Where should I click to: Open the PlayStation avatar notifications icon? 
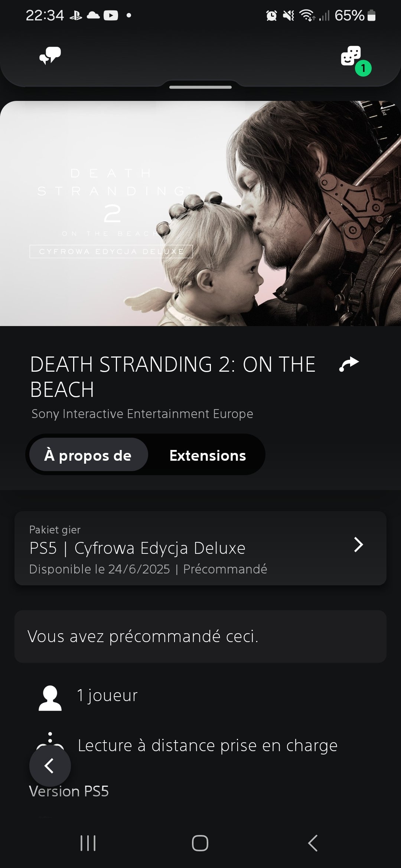[351, 56]
